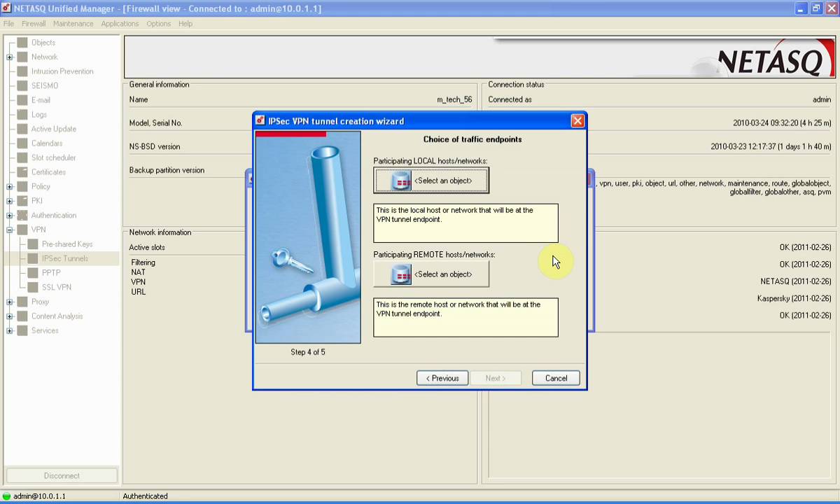
Task: Disconnect from the firewall
Action: point(62,476)
